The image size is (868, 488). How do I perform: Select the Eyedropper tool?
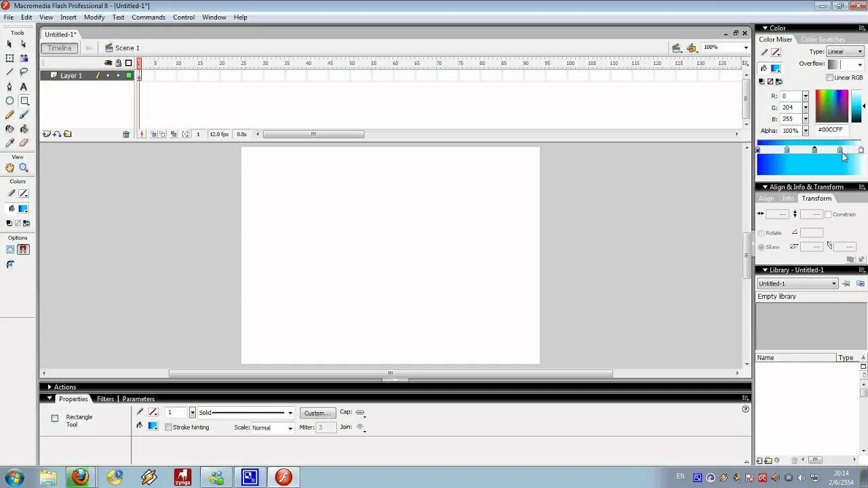pyautogui.click(x=9, y=143)
